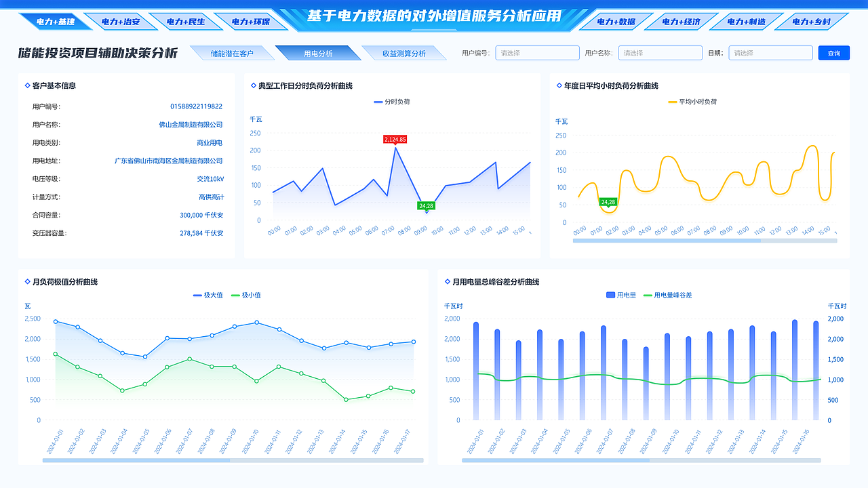
Task: Hide the 极小值 series via legend
Action: click(246, 296)
